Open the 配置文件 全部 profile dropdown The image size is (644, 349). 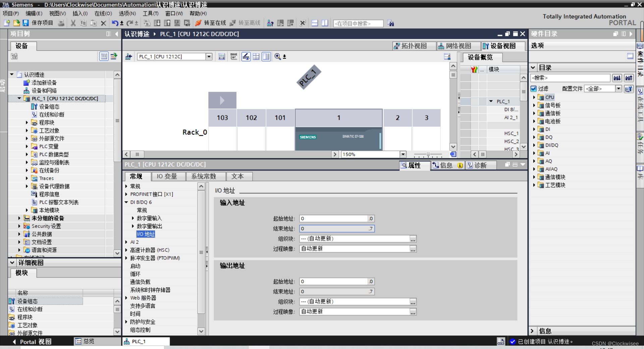point(619,89)
